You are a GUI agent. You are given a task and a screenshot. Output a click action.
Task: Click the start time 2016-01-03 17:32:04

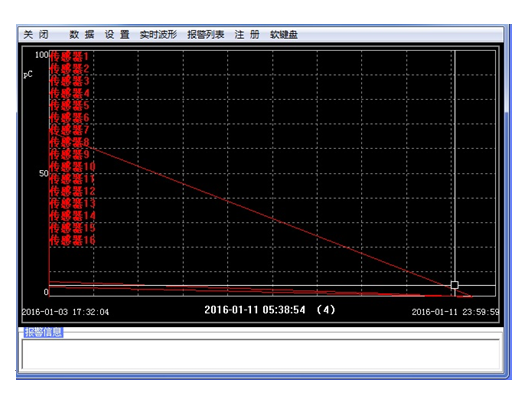pyautogui.click(x=65, y=312)
